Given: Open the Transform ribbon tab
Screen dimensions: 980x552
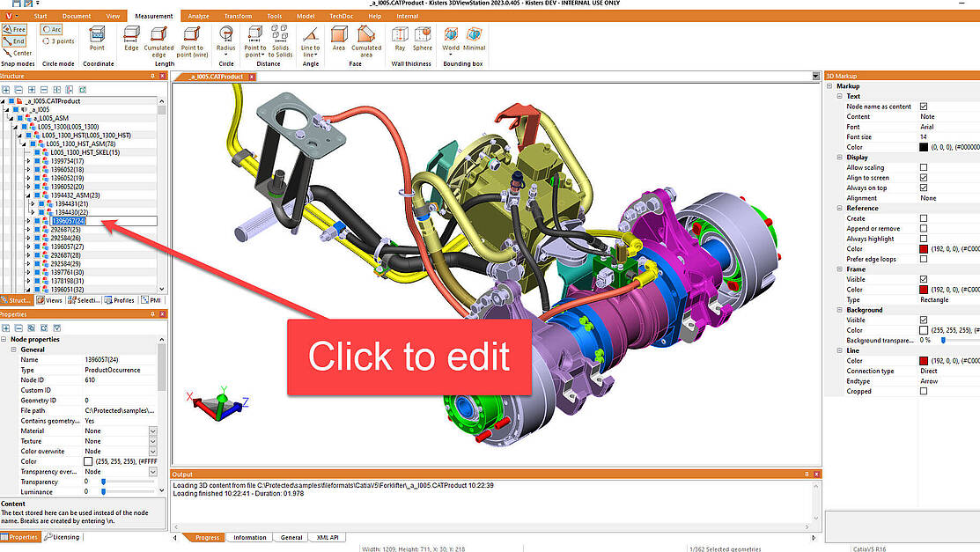Looking at the screenshot, I should [238, 16].
